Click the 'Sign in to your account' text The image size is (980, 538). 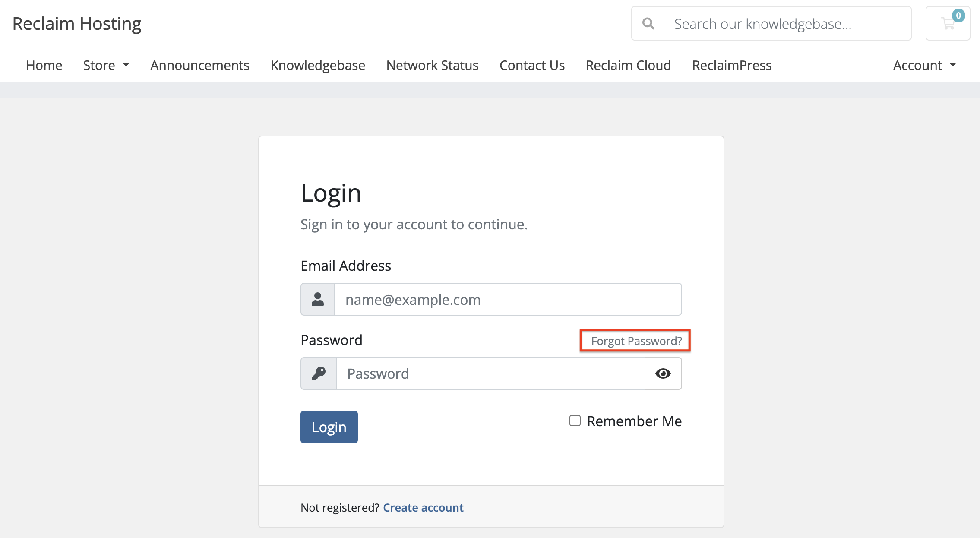(x=414, y=225)
